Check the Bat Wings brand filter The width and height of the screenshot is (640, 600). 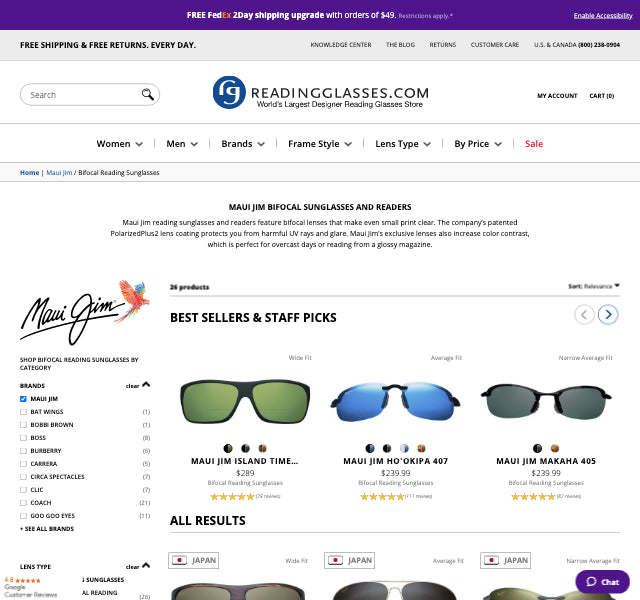pos(23,412)
